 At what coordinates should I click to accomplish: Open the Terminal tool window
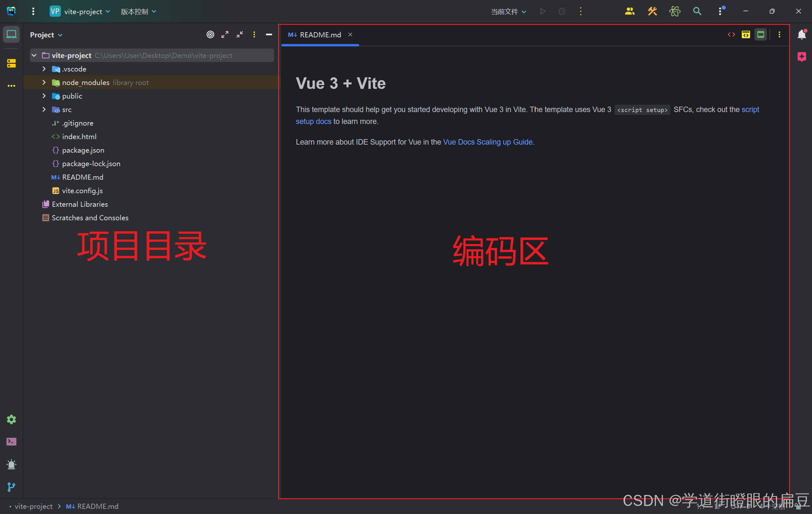11,442
